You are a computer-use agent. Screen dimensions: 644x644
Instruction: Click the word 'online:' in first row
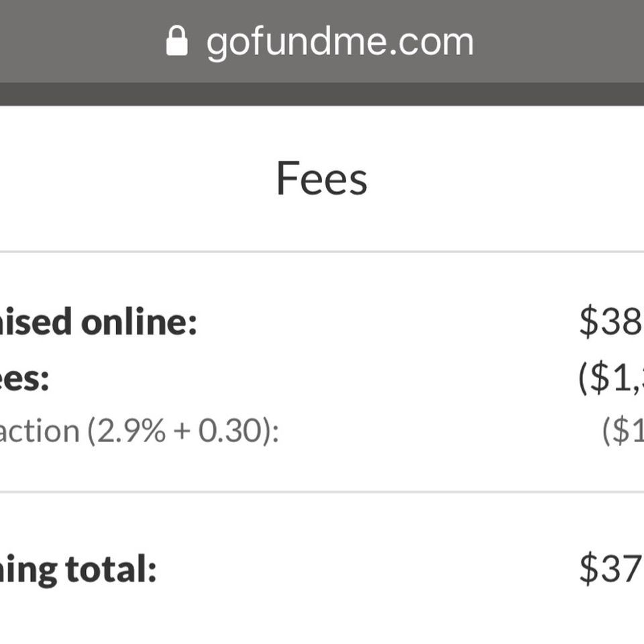140,321
